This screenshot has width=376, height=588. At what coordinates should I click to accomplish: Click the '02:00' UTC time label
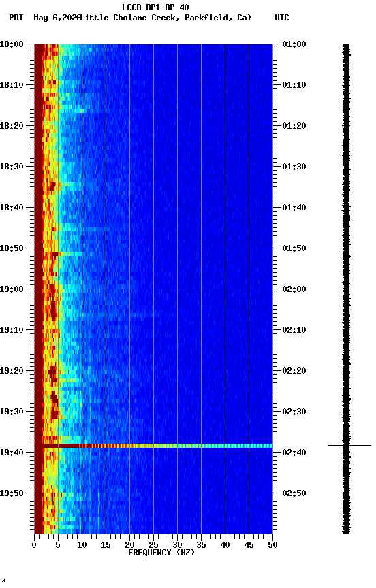pyautogui.click(x=294, y=289)
